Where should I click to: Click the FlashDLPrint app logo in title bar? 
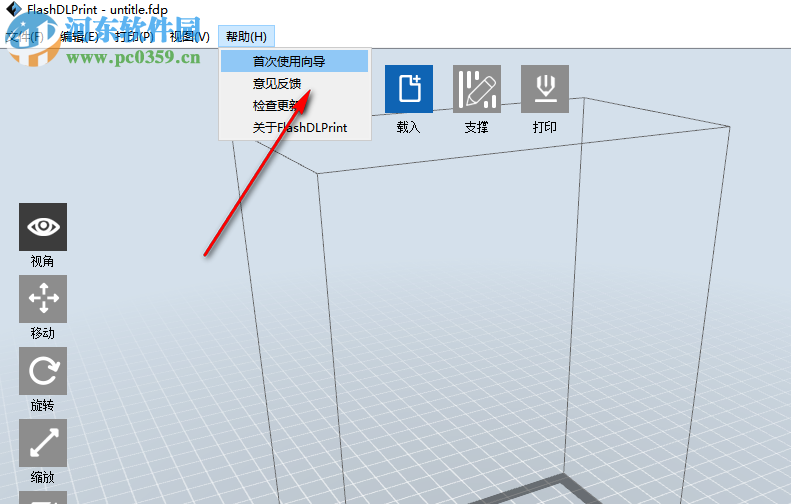14,9
